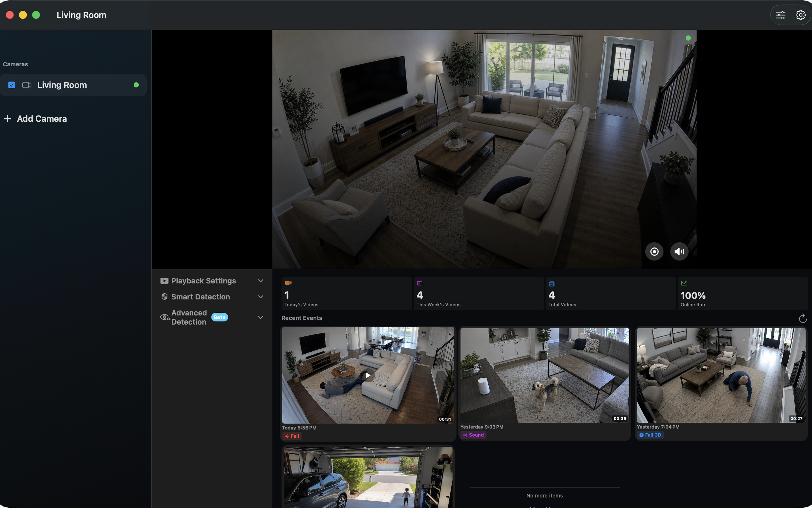Click the purple calendar icon on This Week's Videos
812x508 pixels.
pyautogui.click(x=420, y=283)
